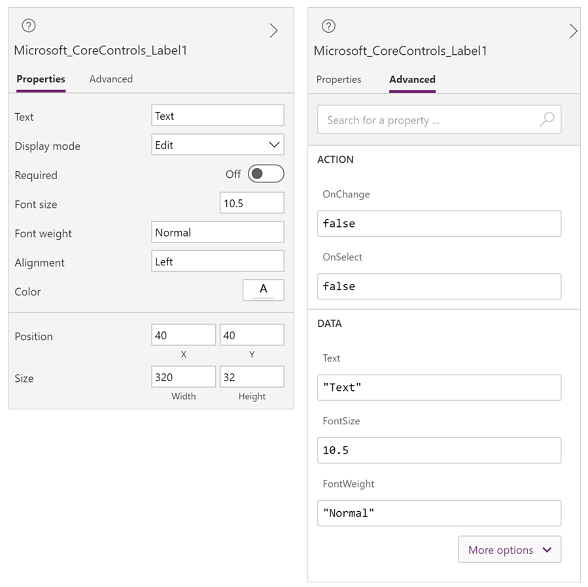Click the OnSelect formula field
This screenshot has width=588, height=587.
tap(439, 287)
